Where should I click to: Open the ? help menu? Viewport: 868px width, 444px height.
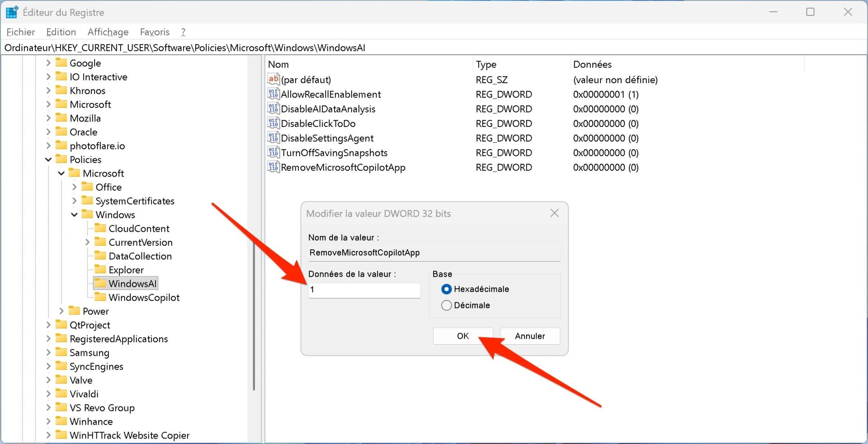point(183,32)
